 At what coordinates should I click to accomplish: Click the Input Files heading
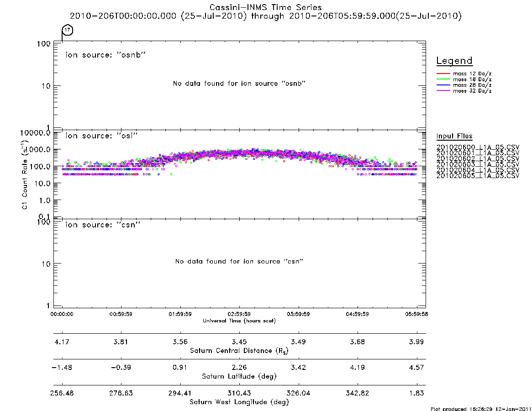pyautogui.click(x=454, y=136)
